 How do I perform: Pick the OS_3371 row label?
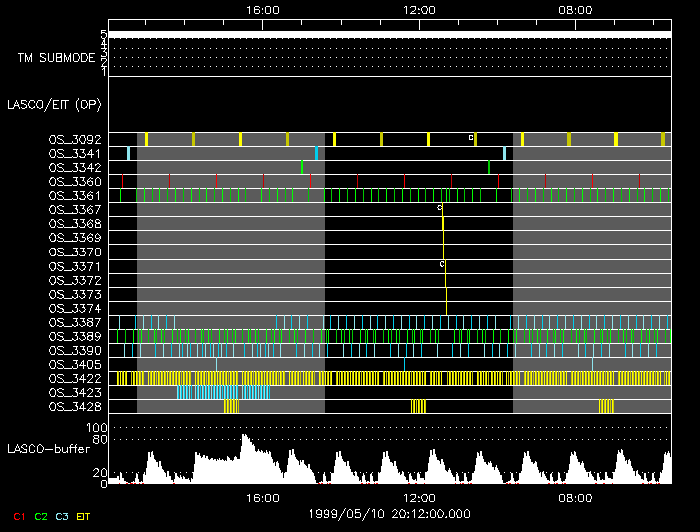click(75, 267)
